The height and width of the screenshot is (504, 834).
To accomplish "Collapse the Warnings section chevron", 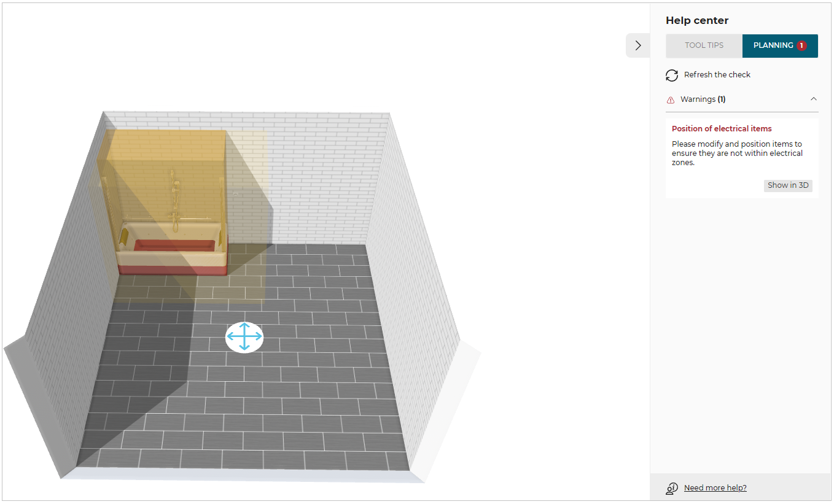I will (x=813, y=99).
